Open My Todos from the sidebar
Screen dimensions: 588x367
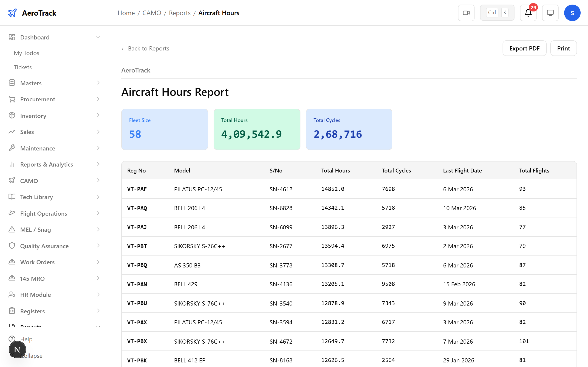tap(26, 53)
